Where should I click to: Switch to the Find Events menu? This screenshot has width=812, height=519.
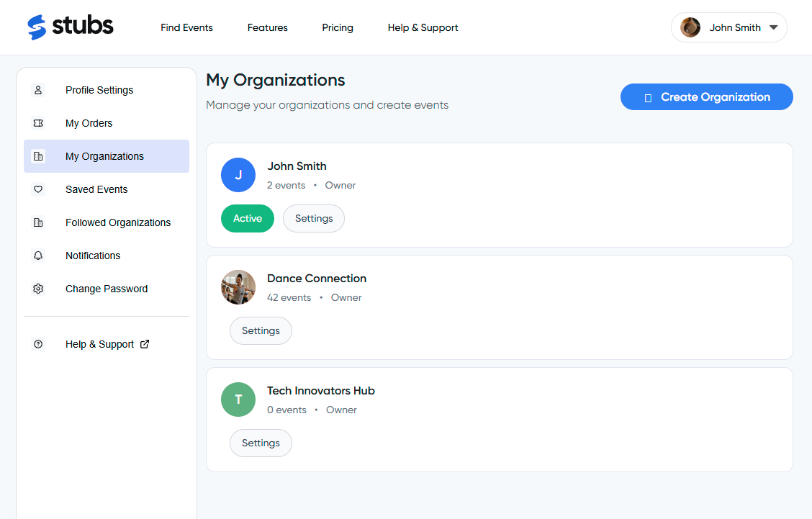coord(186,27)
